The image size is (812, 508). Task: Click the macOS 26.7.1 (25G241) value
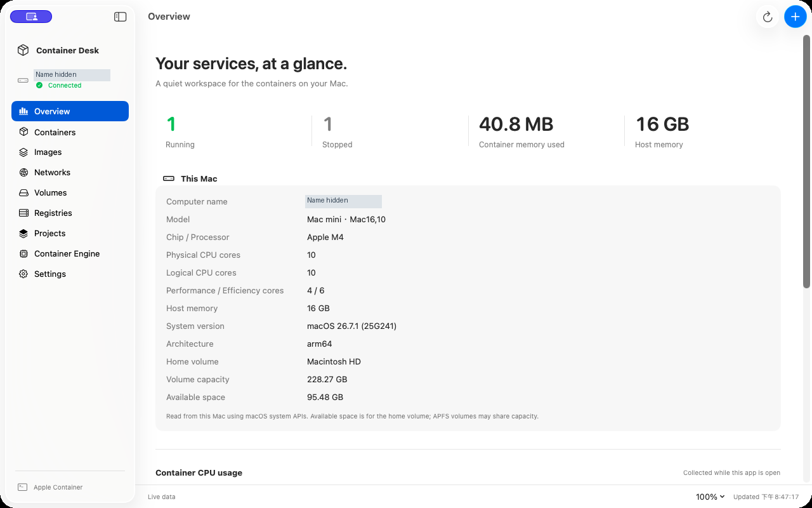pos(352,326)
